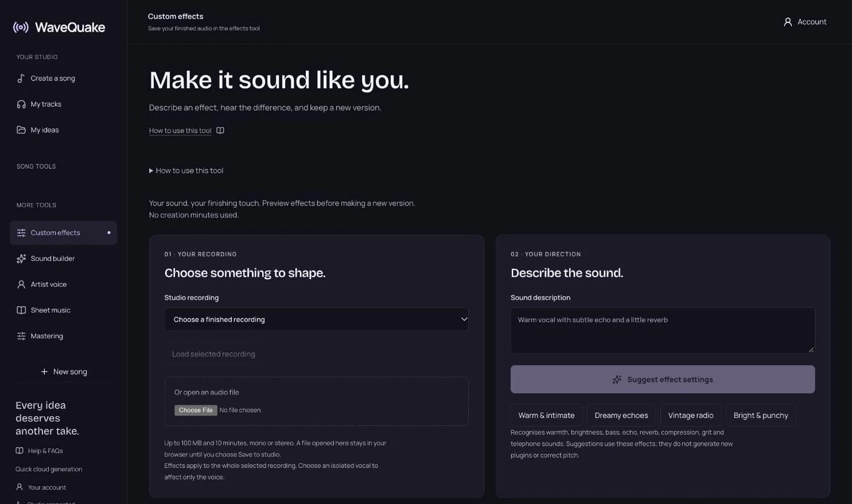This screenshot has height=504, width=852.
Task: Open Artist voice person icon
Action: 21,284
